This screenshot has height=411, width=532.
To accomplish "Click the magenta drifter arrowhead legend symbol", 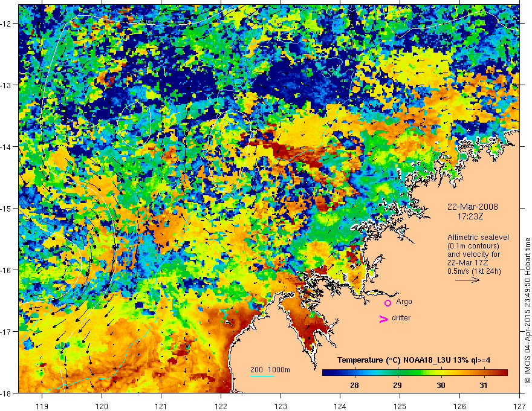I will [x=383, y=319].
